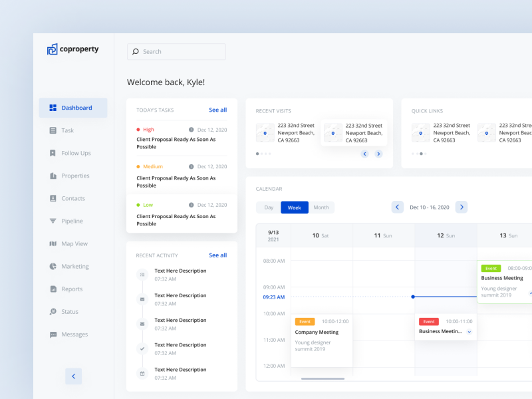
Task: Click the Properties building icon
Action: click(53, 176)
